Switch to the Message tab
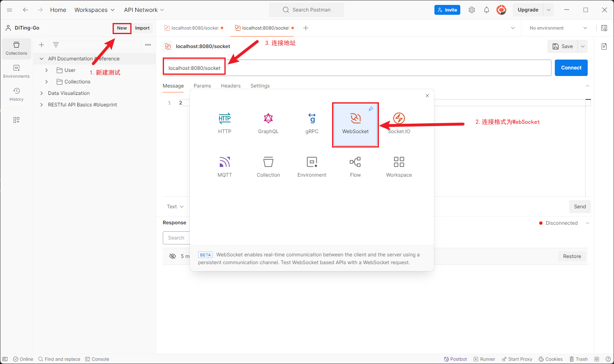The height and width of the screenshot is (364, 614). [173, 86]
